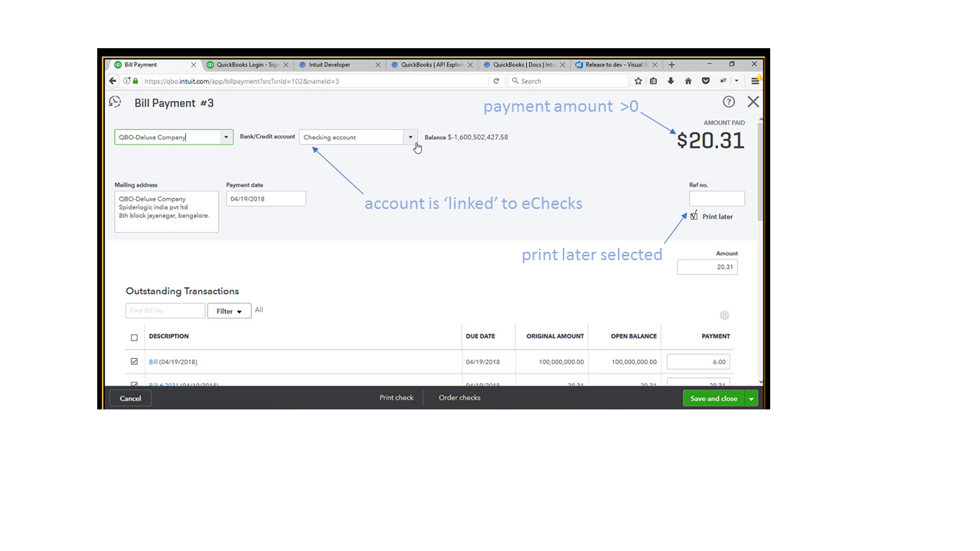The width and height of the screenshot is (980, 551).
Task: Click Order checks in footer
Action: pyautogui.click(x=459, y=398)
